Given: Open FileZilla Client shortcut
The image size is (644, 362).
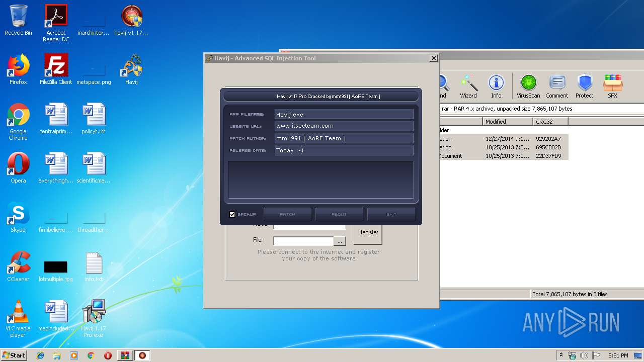Looking at the screenshot, I should coord(56,69).
